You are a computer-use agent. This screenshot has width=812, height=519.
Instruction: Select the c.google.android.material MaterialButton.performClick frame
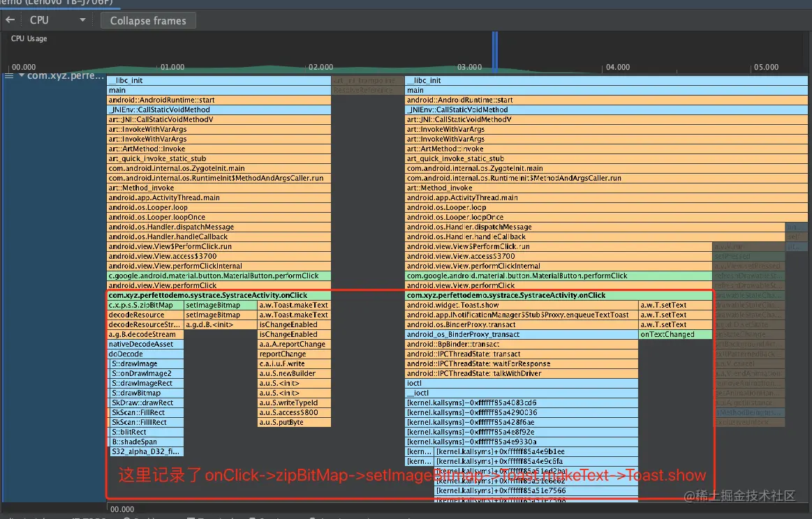coord(219,276)
